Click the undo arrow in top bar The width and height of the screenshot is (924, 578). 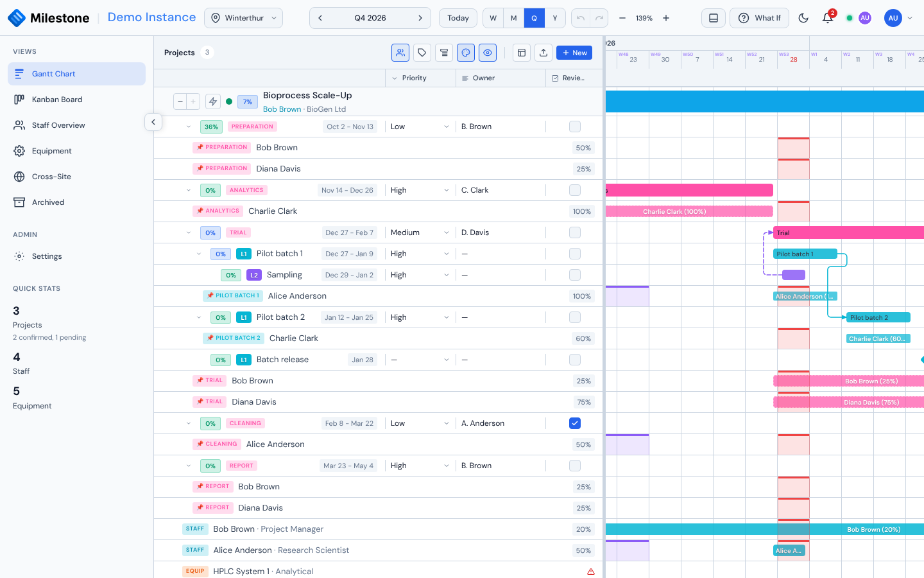pyautogui.click(x=581, y=18)
